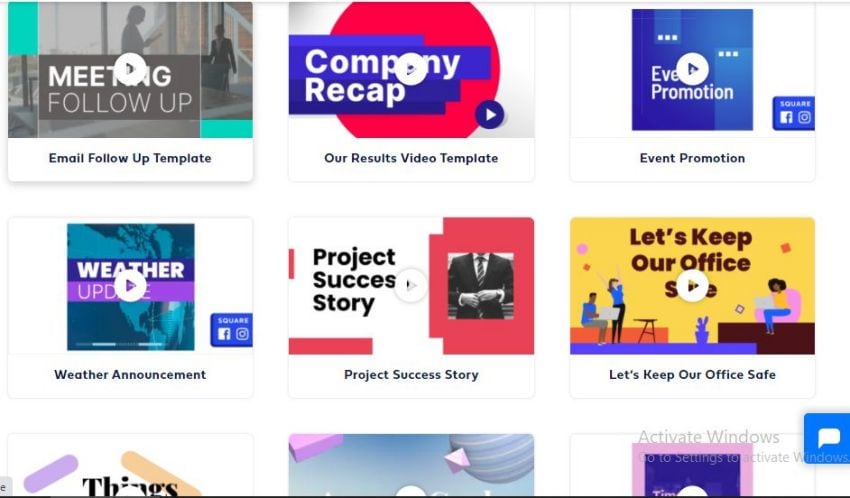The height and width of the screenshot is (498, 850).
Task: Play the Meeting Follow Up video preview
Action: 131,69
